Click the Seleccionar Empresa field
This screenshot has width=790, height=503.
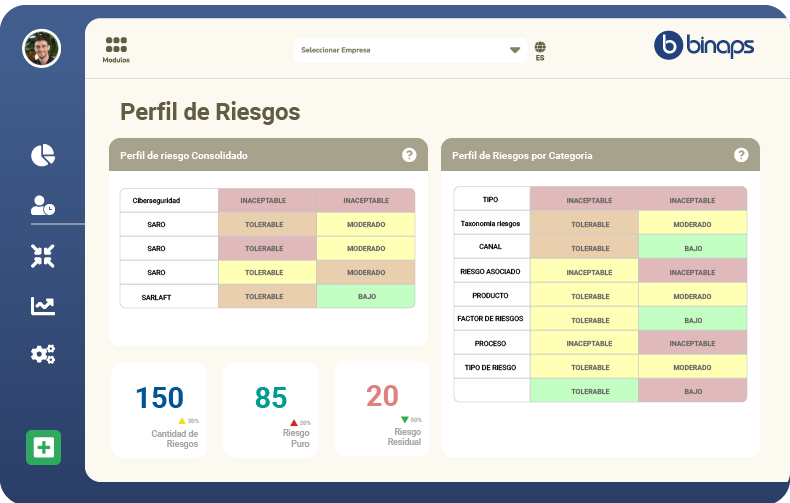400,49
